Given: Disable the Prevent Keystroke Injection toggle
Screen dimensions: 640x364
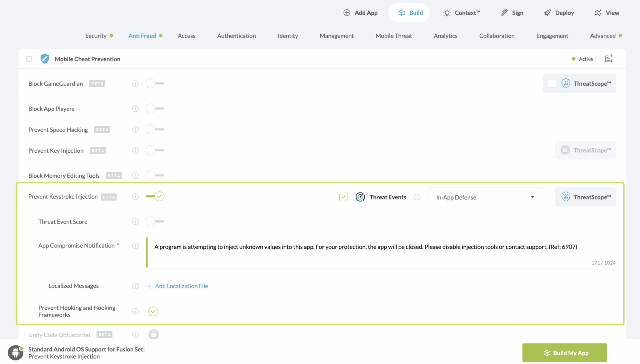Looking at the screenshot, I should pyautogui.click(x=155, y=196).
